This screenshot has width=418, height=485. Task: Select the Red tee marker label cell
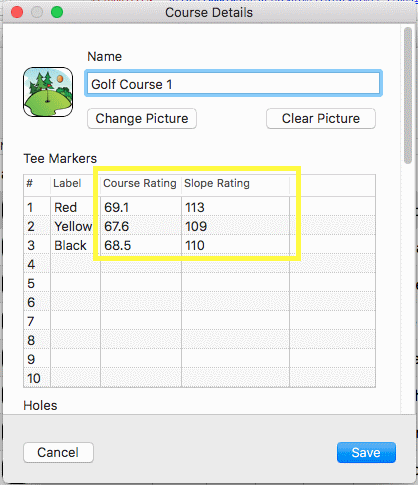[75, 207]
